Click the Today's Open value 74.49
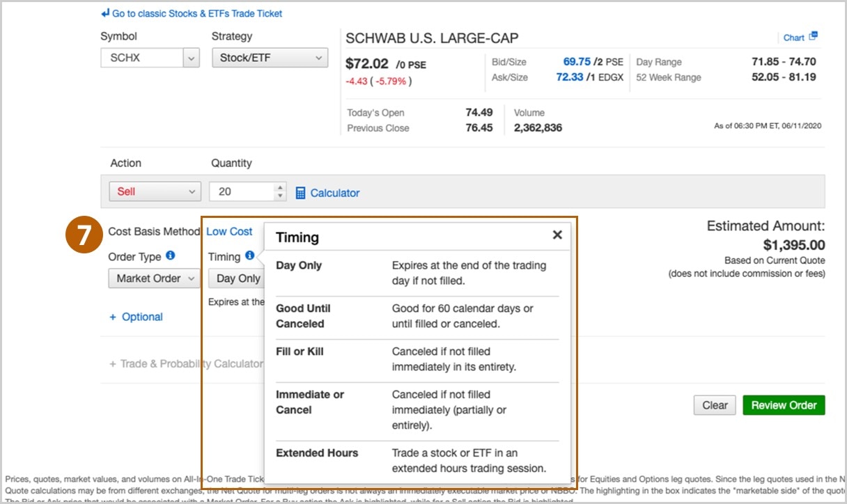The image size is (847, 504). tap(479, 112)
